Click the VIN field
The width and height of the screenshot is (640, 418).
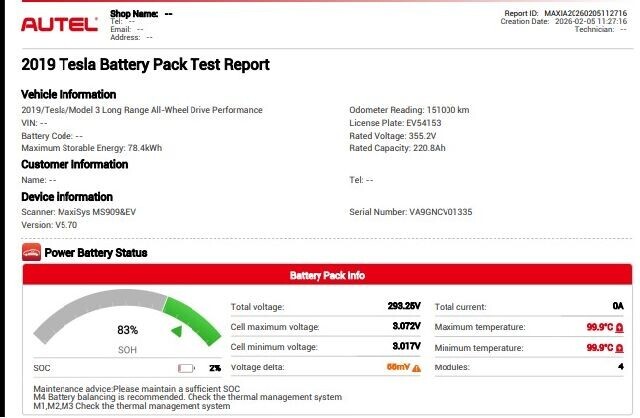[x=34, y=123]
